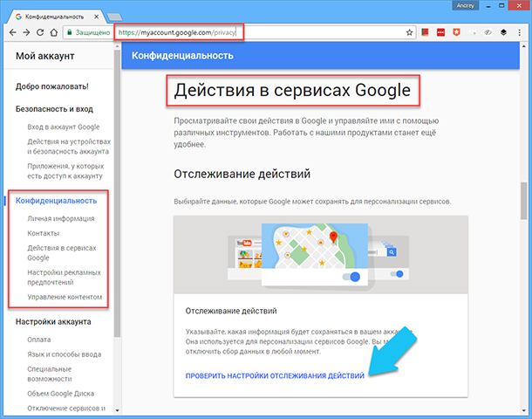Open Действия на устройствах и безопасность аккаунта
Image resolution: width=532 pixels, height=419 pixels.
69,147
